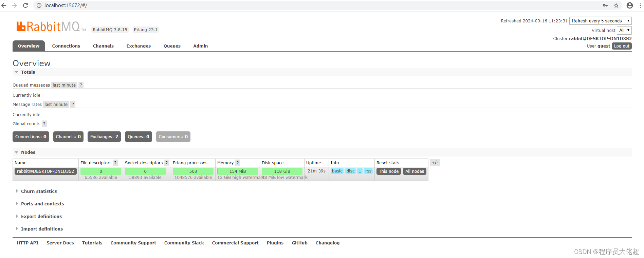Viewport: 644px width, 258px height.
Task: Open help for File descriptors column
Action: point(115,163)
